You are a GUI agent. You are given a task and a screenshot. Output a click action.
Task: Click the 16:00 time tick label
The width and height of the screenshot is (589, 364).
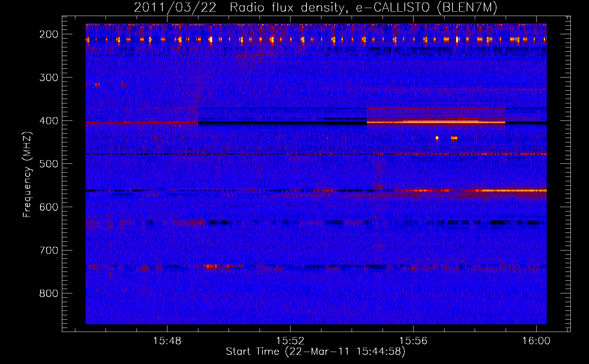point(536,341)
